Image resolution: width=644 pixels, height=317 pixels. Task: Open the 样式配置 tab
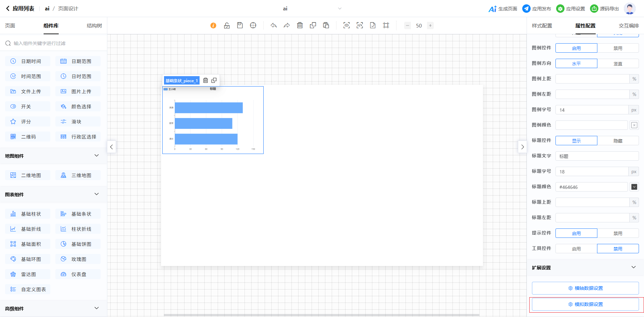pos(542,26)
